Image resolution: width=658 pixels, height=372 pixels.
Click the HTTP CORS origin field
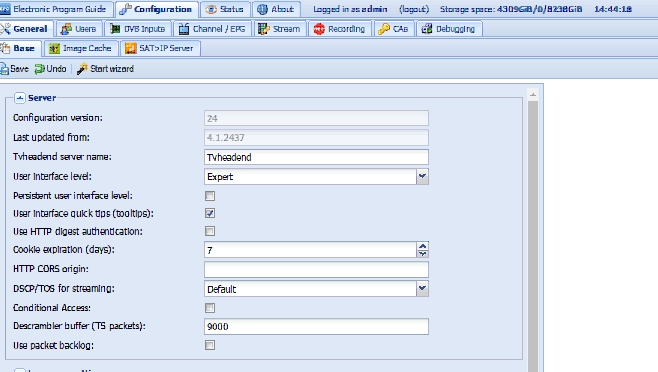click(x=316, y=269)
